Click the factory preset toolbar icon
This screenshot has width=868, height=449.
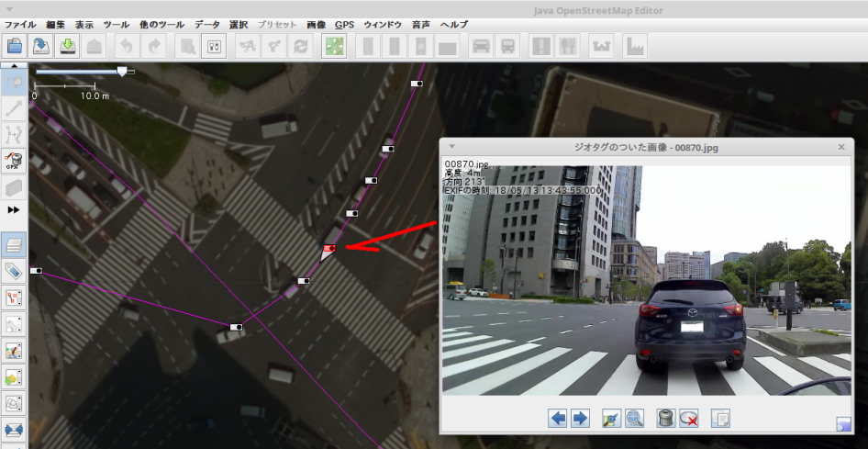click(x=634, y=46)
